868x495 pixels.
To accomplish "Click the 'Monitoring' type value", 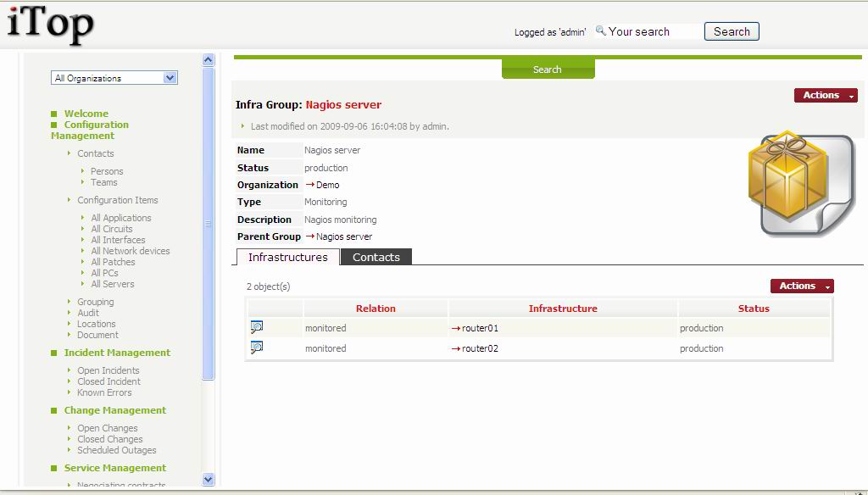I will pos(325,202).
